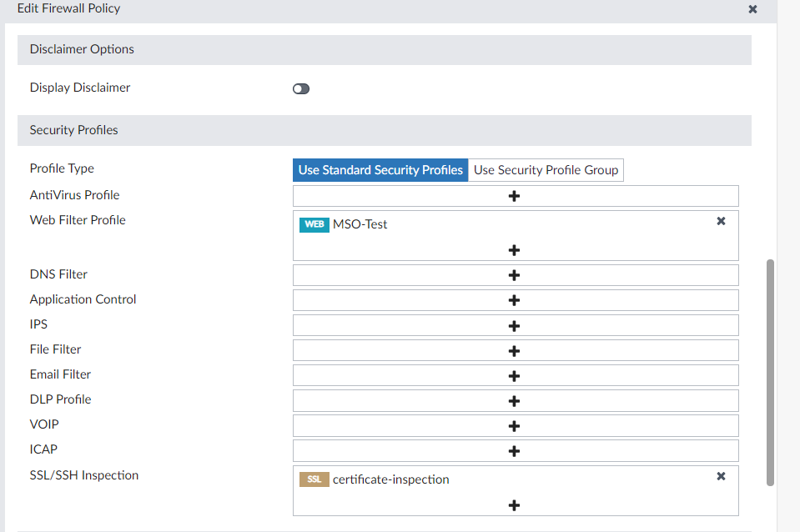Add Application Control profile via plus icon
The height and width of the screenshot is (532, 800).
click(515, 300)
